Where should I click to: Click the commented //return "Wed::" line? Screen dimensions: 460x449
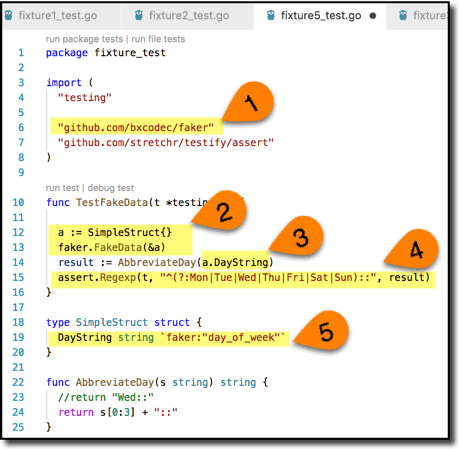click(106, 397)
